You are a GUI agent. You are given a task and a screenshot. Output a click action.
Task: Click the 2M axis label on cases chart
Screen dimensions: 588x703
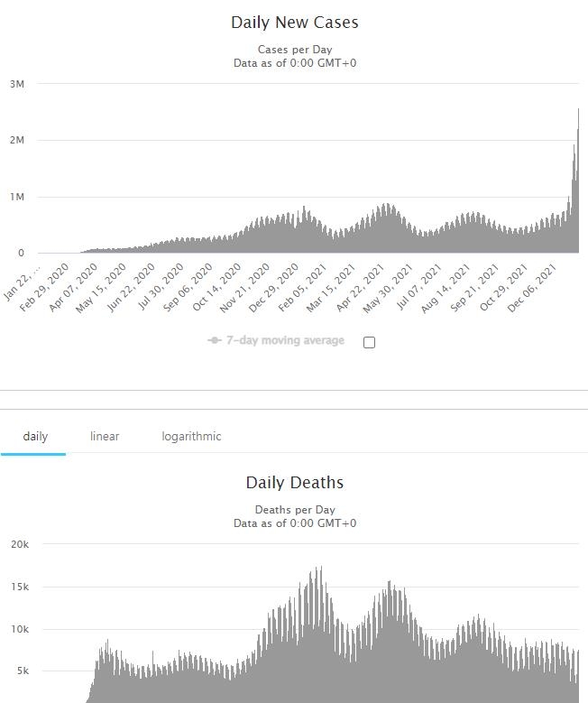point(17,140)
